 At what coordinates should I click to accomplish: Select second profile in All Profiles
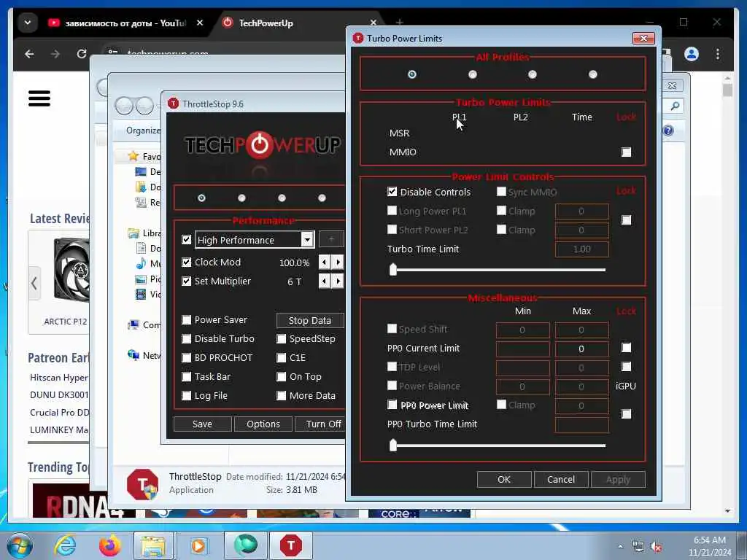[x=472, y=74]
